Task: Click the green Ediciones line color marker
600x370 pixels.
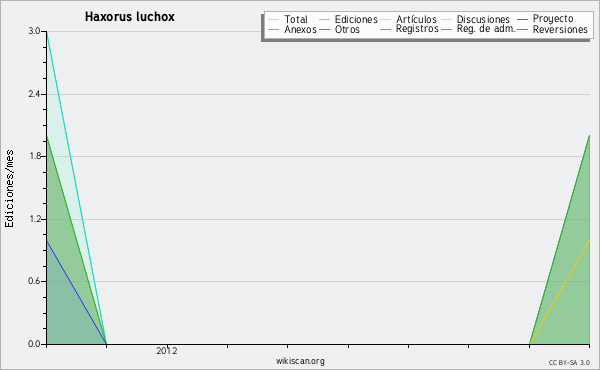Action: pos(324,19)
